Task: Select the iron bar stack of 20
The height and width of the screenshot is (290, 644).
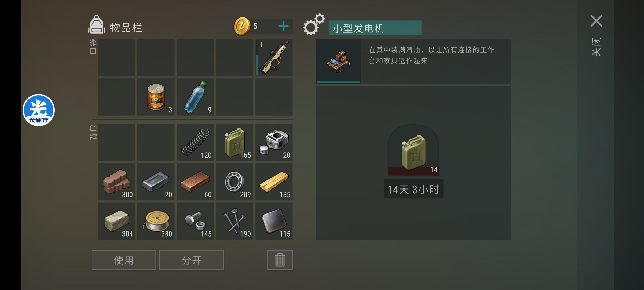Action: (x=156, y=182)
